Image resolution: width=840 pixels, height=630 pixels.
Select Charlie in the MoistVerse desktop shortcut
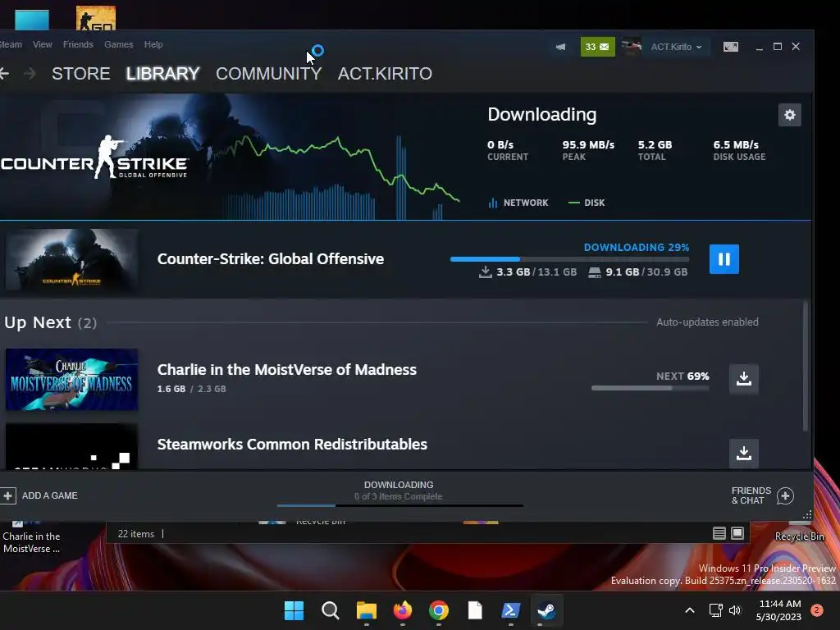click(31, 538)
